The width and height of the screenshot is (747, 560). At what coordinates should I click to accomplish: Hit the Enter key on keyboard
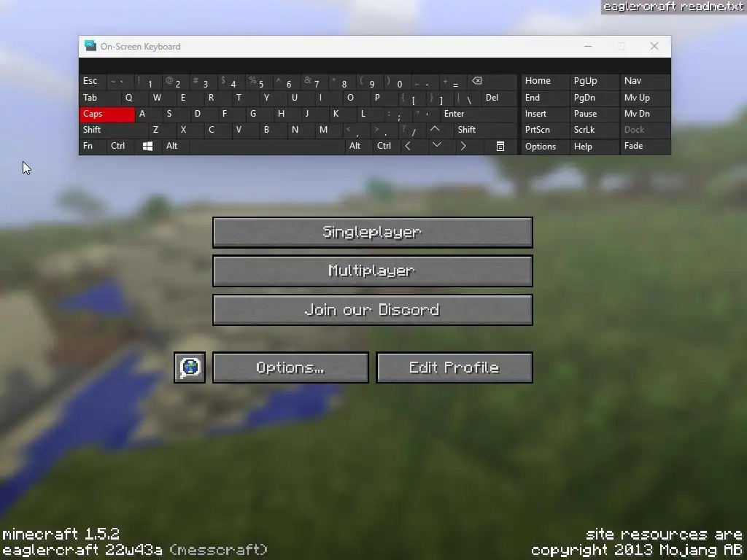[479, 114]
